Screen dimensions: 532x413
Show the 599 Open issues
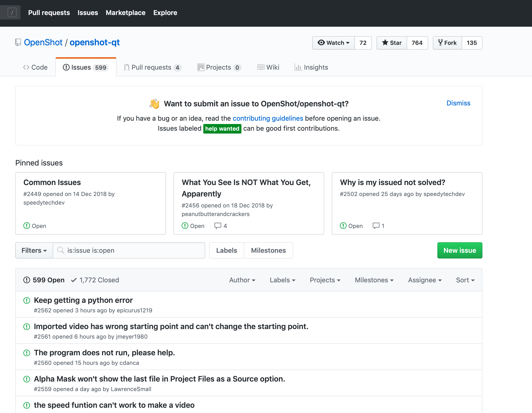(x=44, y=280)
